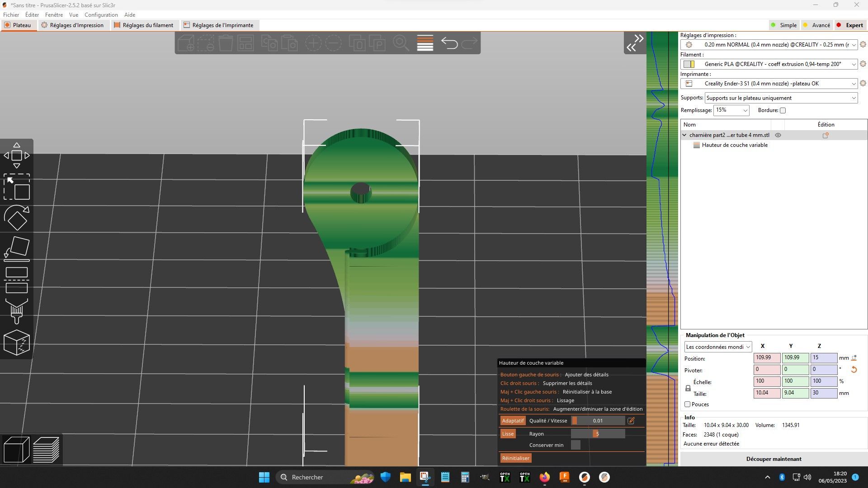This screenshot has width=868, height=488.
Task: Click Découper maintenant button
Action: tap(774, 459)
